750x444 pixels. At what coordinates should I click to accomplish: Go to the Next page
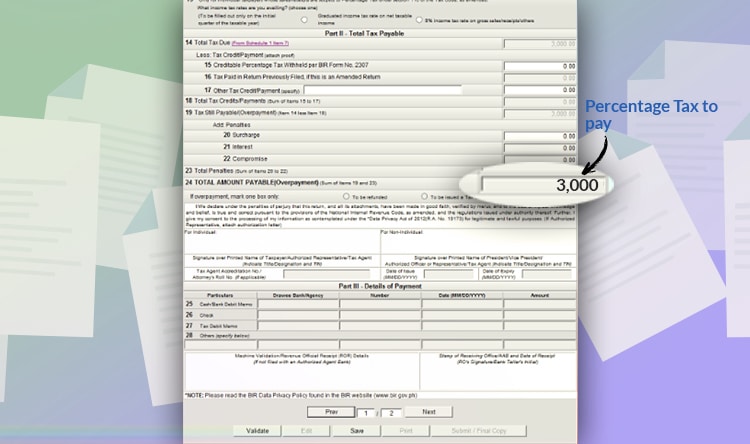(x=428, y=411)
